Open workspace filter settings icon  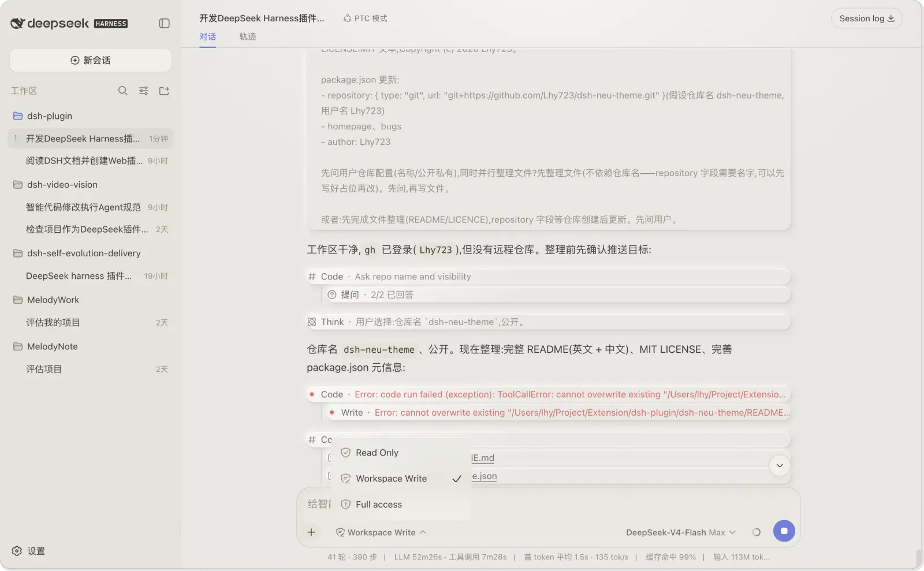tap(143, 91)
